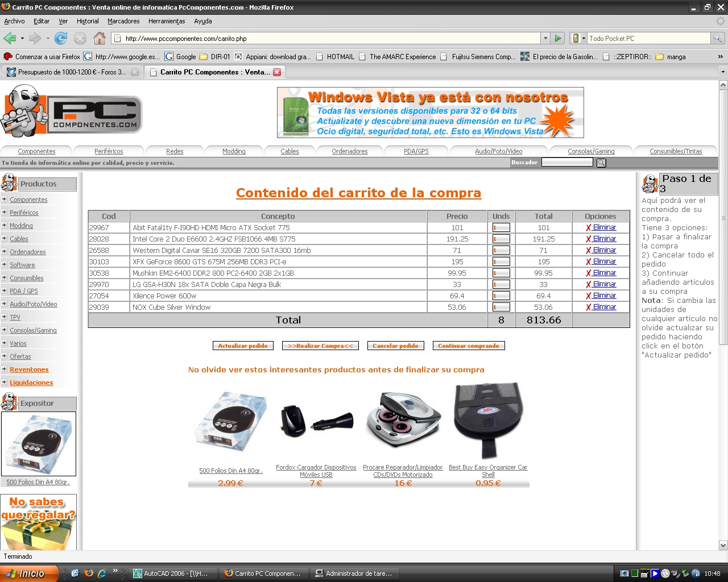Click the Firefox quick launch icon
Screen dimensions: 728x582
[x=89, y=573]
